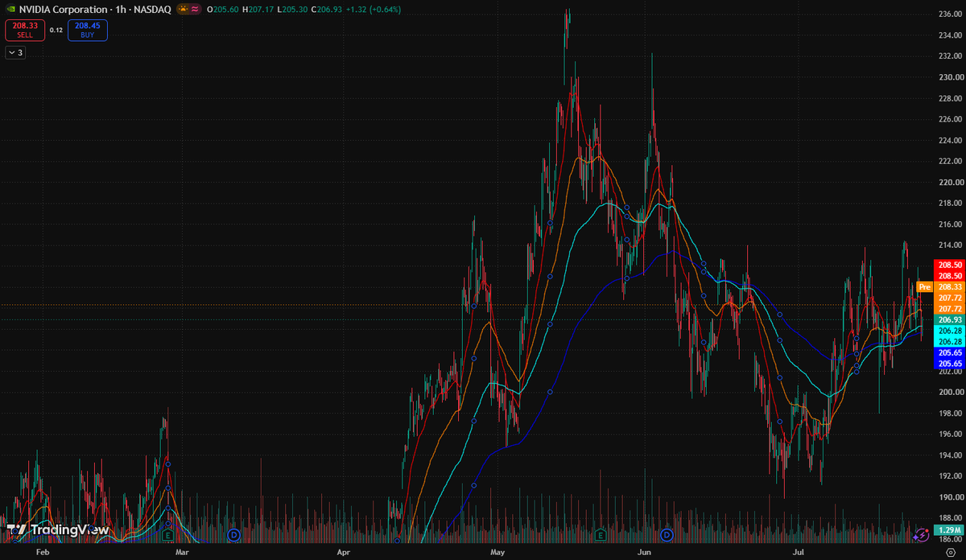Click the lower cyan 206.28 price label
Viewport: 966px width, 560px height.
click(948, 342)
